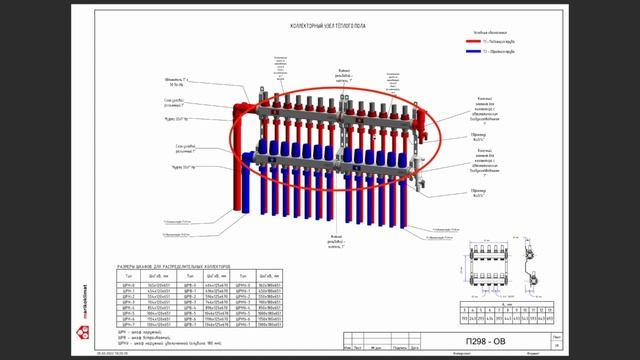Click the drawing title КОЛЛЕКТОРНЫЙ УЗЕЛ ТЁПЛОГО ПОЛА
This screenshot has width=640, height=360.
pos(328,26)
